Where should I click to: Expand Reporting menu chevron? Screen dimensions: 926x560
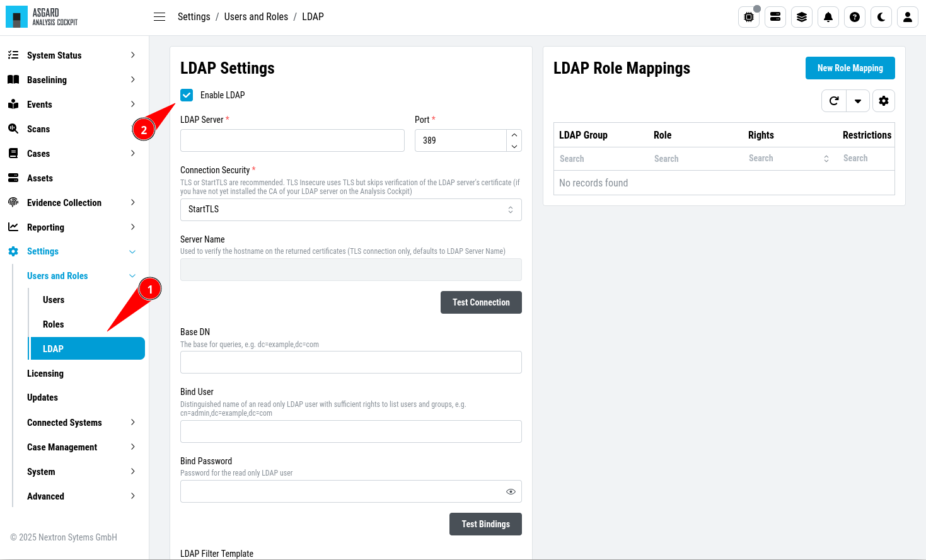[132, 227]
